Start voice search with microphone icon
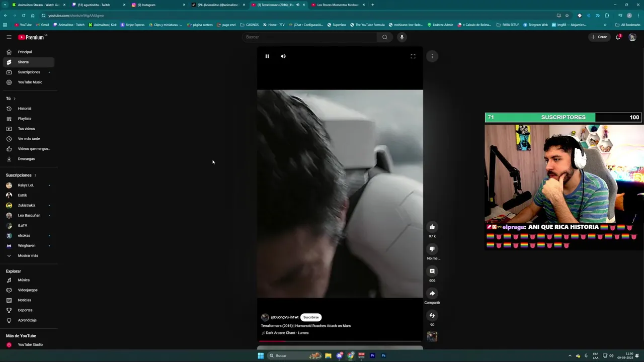Screen dimensions: 644x362 pos(401,37)
